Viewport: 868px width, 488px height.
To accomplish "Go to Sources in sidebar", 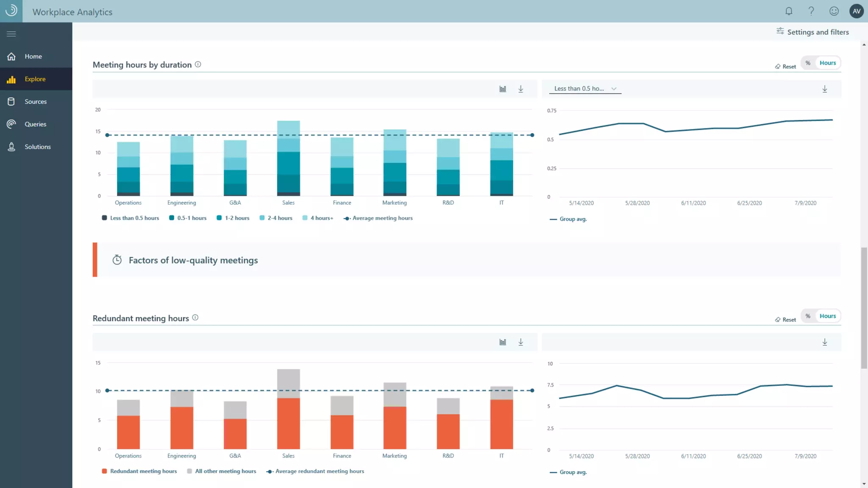I will tap(36, 102).
